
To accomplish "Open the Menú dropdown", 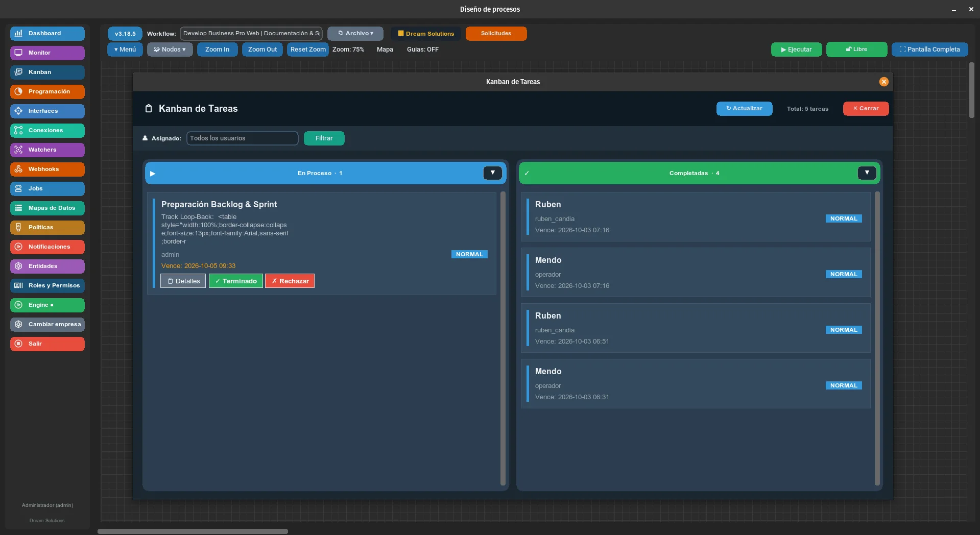I will tap(125, 50).
